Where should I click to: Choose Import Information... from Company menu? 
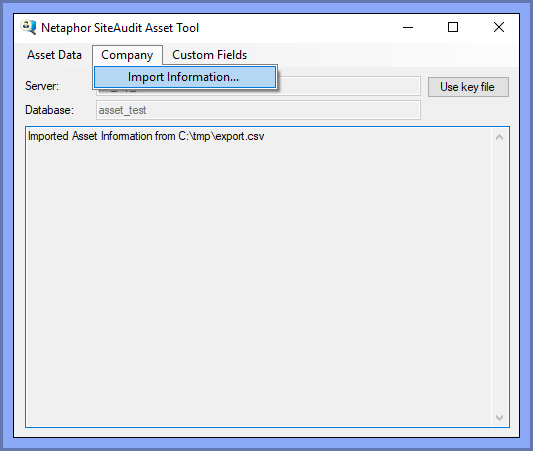[x=185, y=77]
